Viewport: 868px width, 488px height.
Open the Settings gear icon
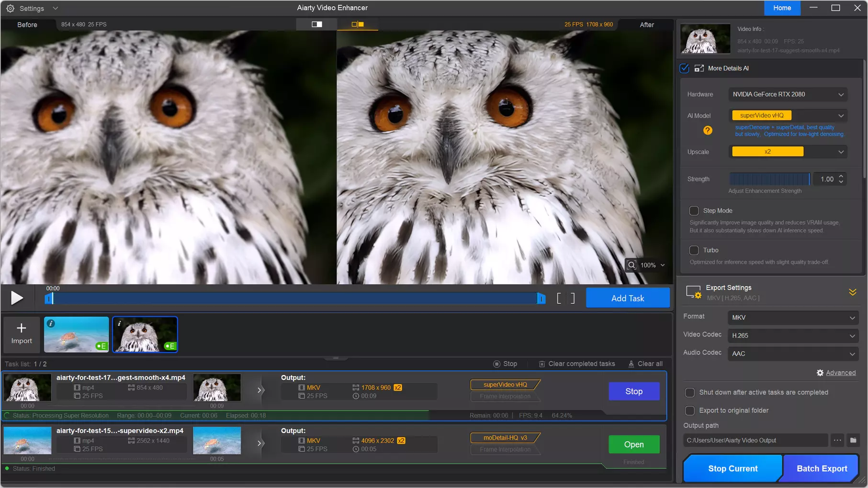[x=10, y=8]
